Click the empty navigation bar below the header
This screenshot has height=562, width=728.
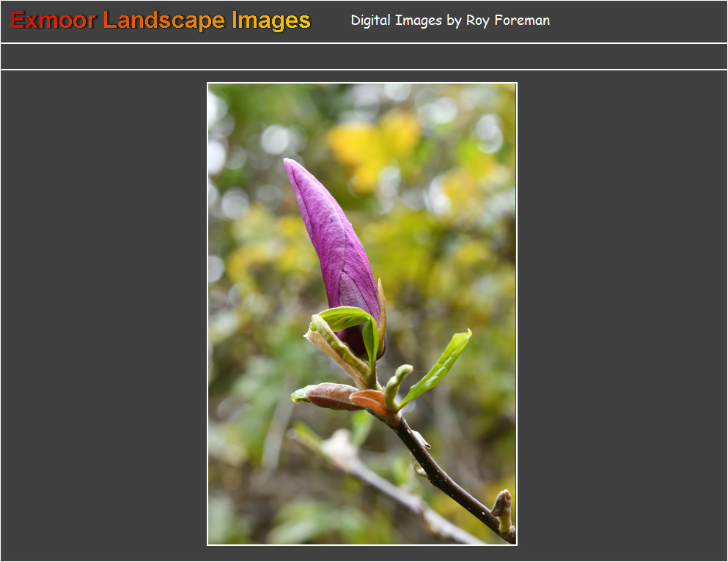click(x=364, y=56)
